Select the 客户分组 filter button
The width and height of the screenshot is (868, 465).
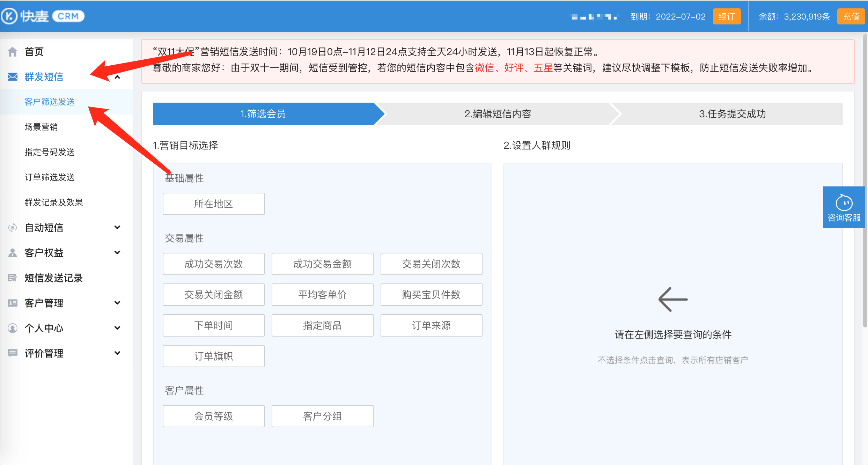coord(323,416)
